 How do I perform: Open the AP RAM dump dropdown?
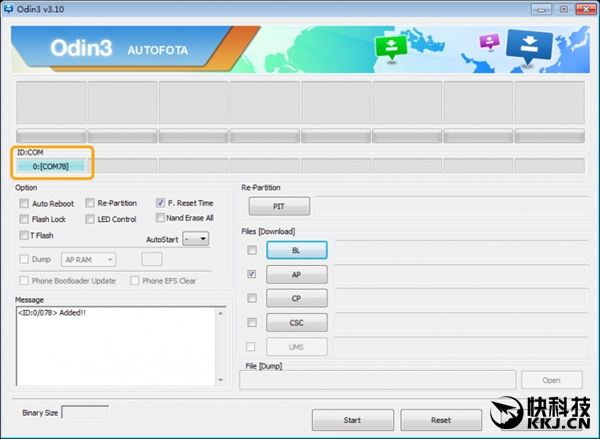(x=88, y=260)
